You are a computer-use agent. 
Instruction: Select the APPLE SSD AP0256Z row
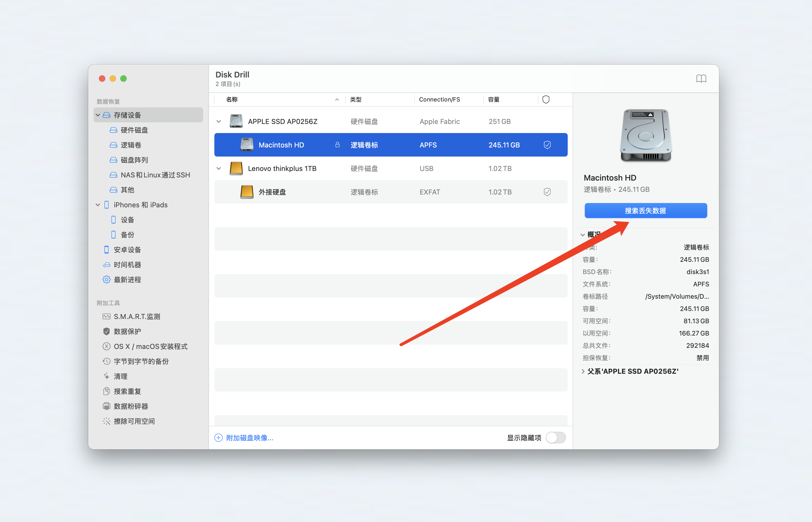390,121
